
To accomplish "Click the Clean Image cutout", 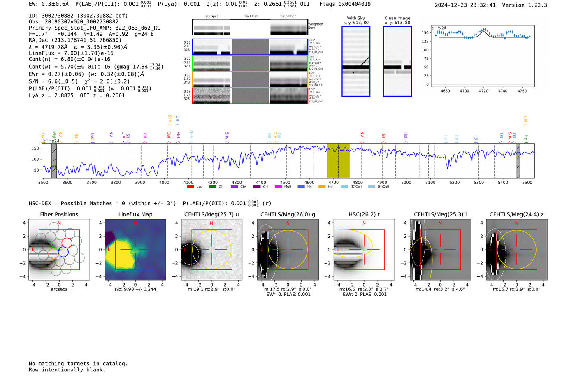I will pyautogui.click(x=397, y=61).
